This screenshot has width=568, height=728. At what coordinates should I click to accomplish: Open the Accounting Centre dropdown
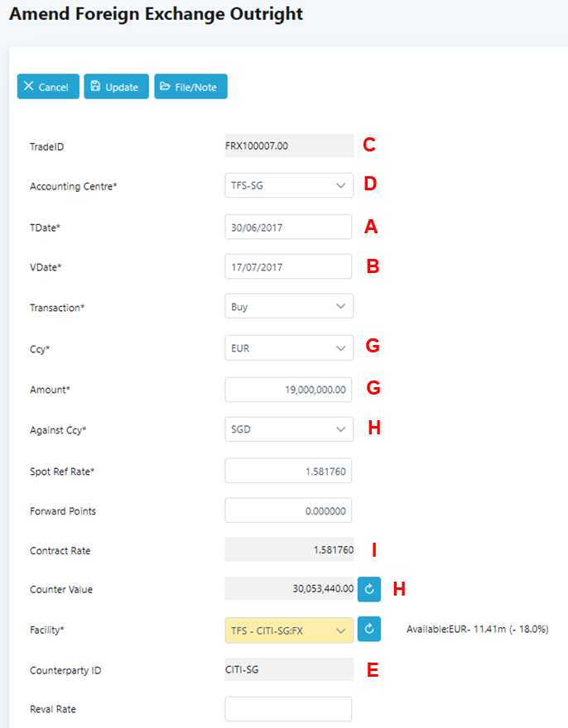pyautogui.click(x=289, y=186)
